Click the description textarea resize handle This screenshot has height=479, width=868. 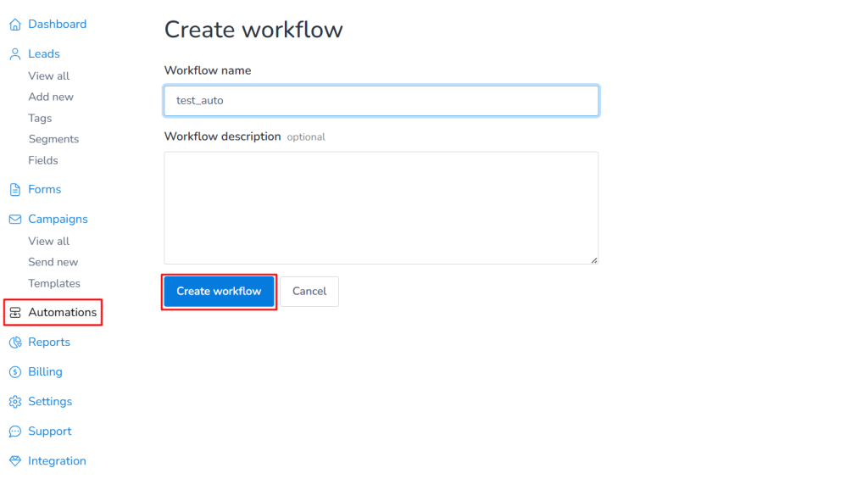pyautogui.click(x=594, y=259)
